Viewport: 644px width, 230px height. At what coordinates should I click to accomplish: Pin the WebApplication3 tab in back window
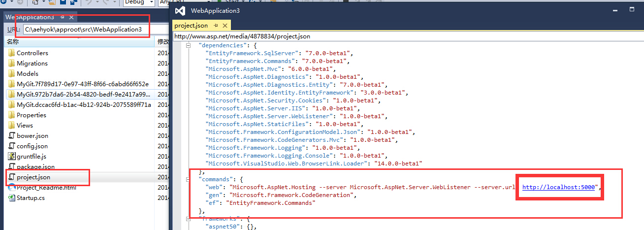pyautogui.click(x=62, y=17)
